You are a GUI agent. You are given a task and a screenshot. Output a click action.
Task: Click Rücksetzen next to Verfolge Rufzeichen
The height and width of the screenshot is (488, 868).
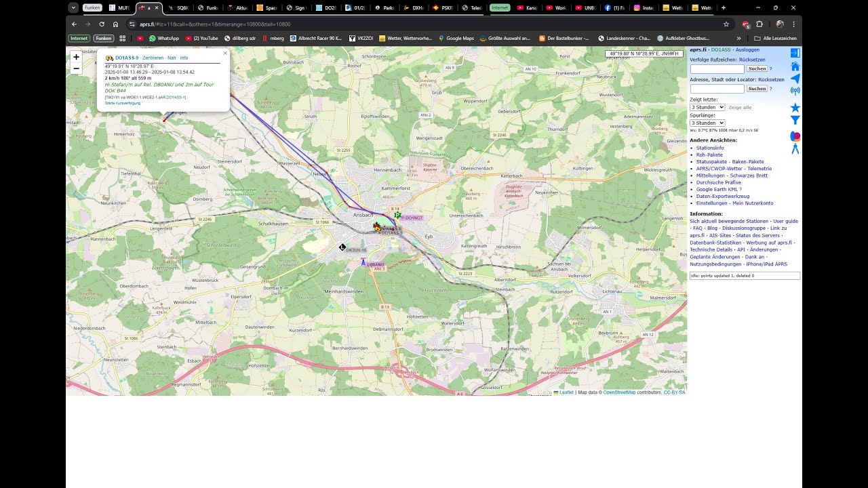point(752,60)
